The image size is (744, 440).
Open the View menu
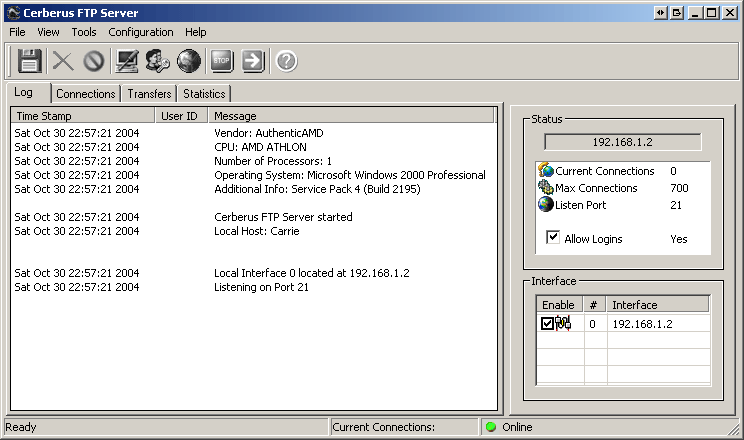coord(48,32)
